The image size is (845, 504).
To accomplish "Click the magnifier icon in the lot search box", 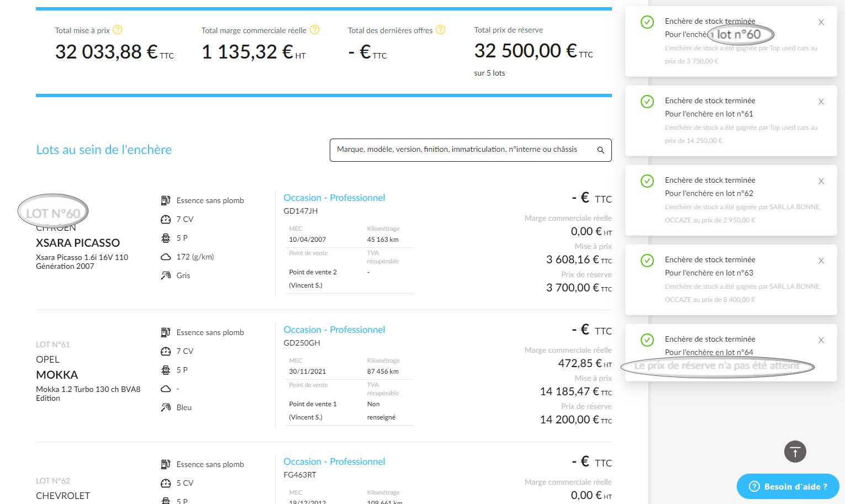I will point(601,150).
